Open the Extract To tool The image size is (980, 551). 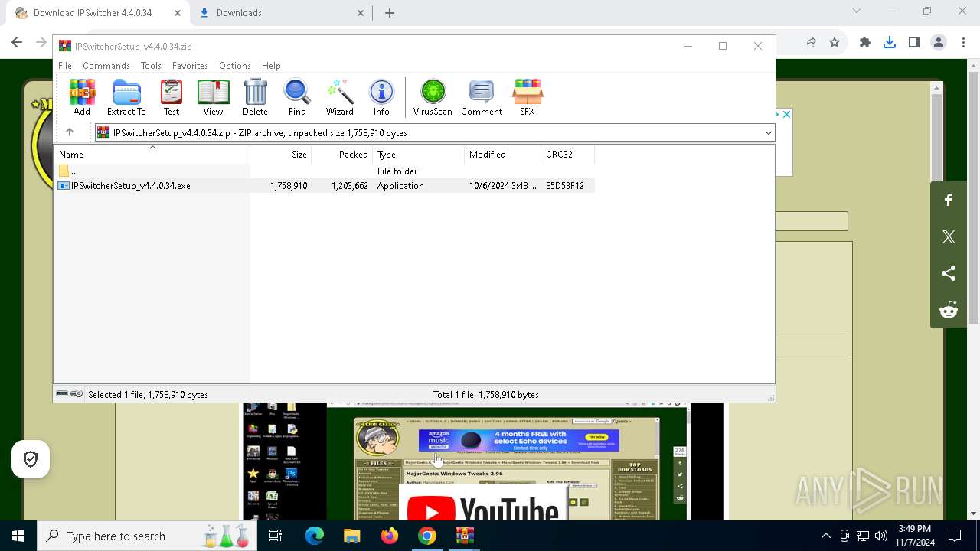pyautogui.click(x=126, y=97)
